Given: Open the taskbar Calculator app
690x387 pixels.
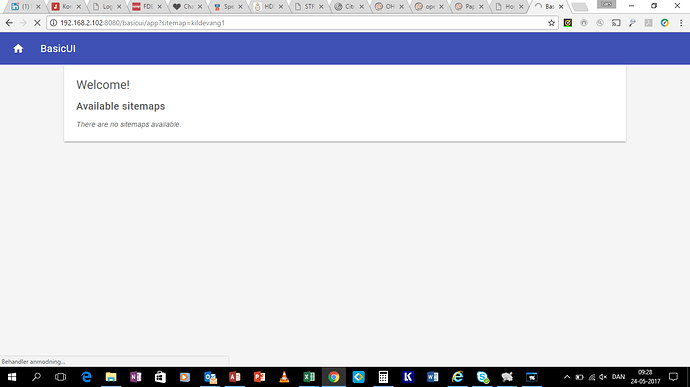Looking at the screenshot, I should tap(383, 377).
